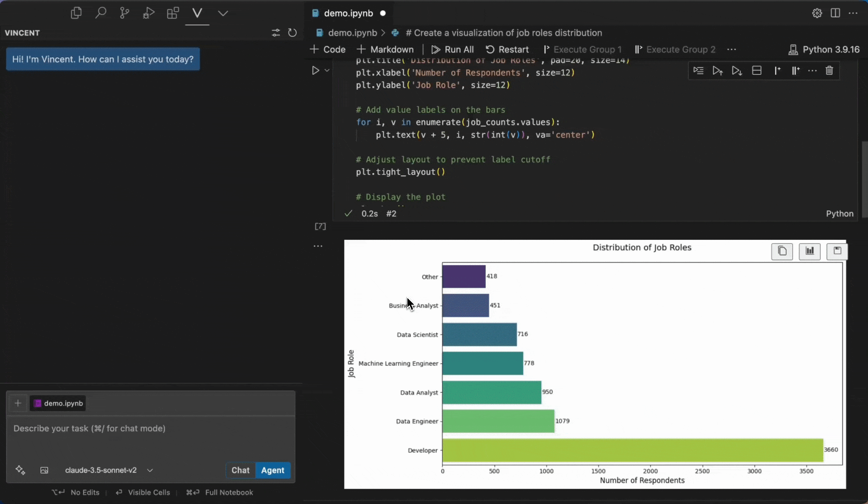Add context with plus button

tap(18, 403)
